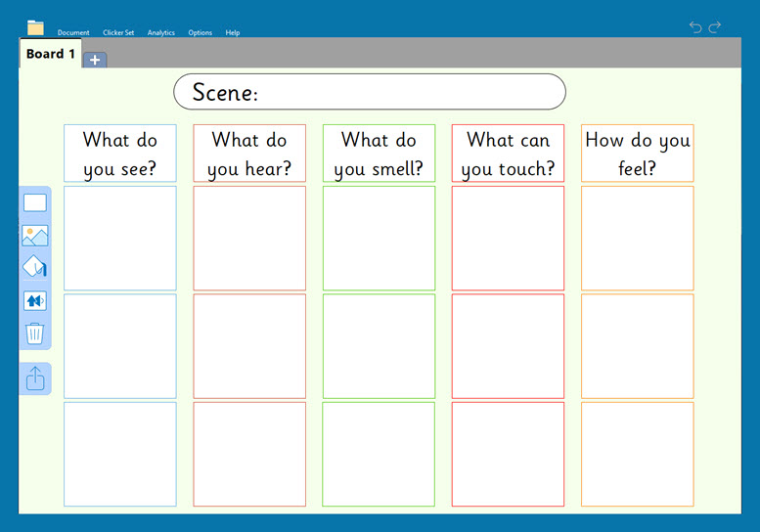Click the trash bin delete icon
The width and height of the screenshot is (760, 532).
[x=34, y=333]
